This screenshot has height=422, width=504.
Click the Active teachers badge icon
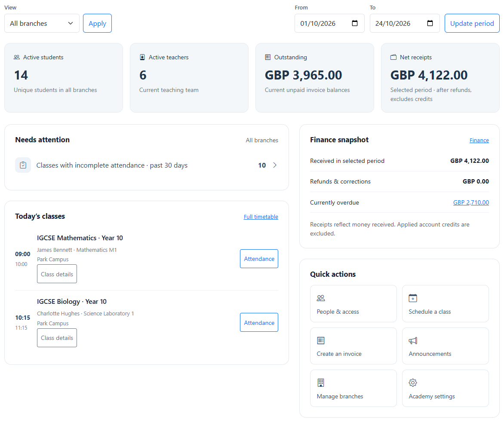tap(142, 57)
